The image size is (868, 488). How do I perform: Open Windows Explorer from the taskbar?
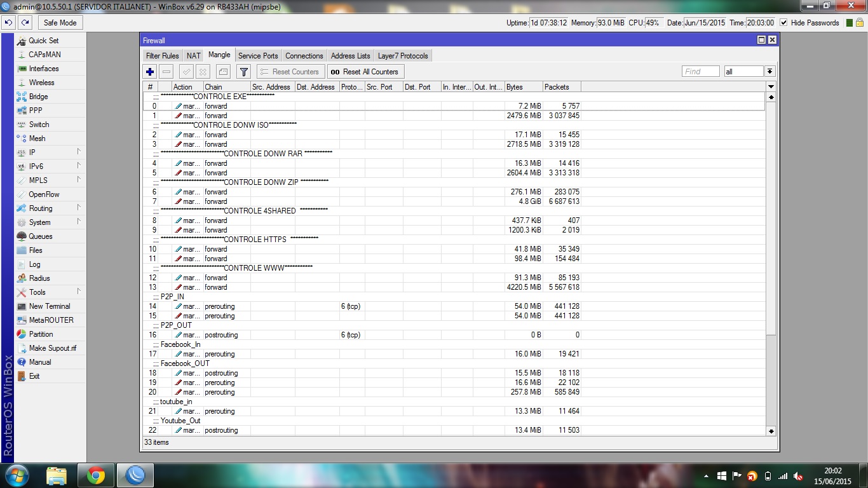point(57,475)
